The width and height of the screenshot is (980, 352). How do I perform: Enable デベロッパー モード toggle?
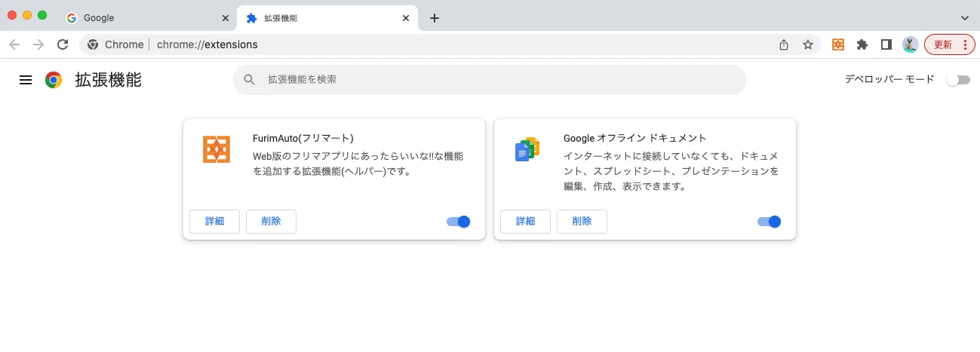click(x=958, y=80)
